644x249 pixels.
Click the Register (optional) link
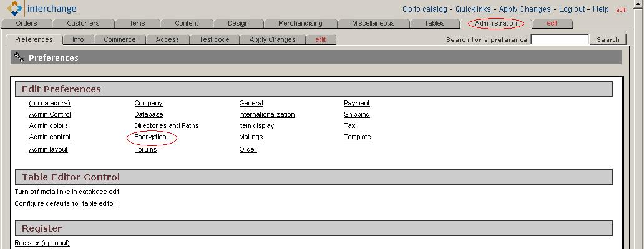pyautogui.click(x=42, y=243)
